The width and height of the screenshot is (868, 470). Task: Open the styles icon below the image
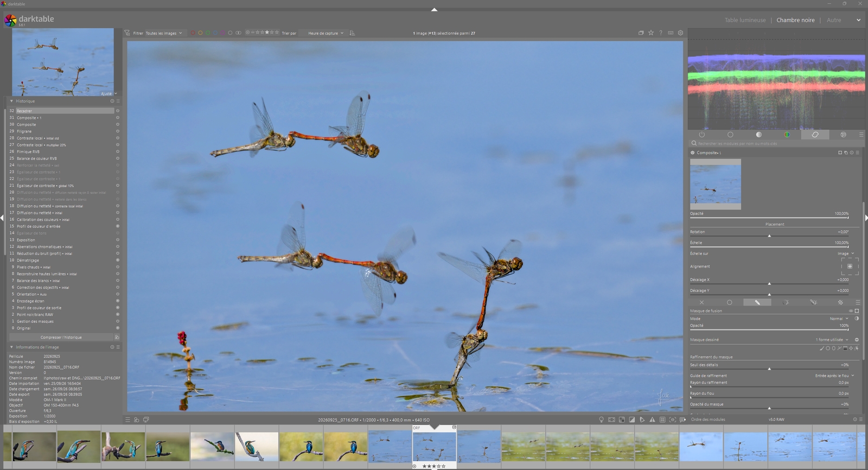(x=137, y=420)
